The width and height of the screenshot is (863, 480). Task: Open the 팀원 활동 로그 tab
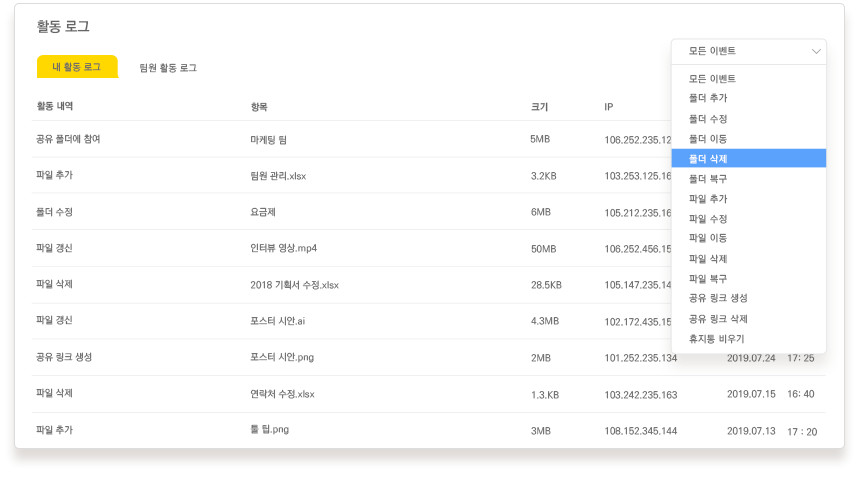click(x=168, y=68)
